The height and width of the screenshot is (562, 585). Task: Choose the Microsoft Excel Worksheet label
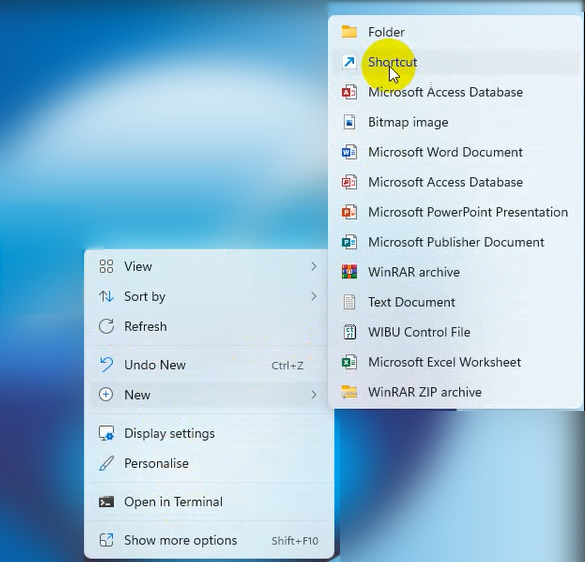click(x=444, y=362)
